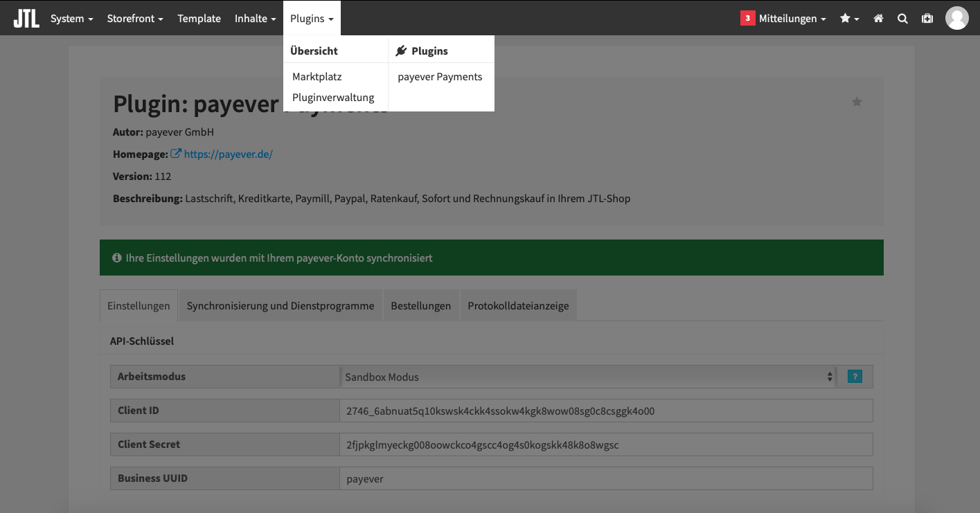The width and height of the screenshot is (980, 513).
Task: Open the Arbeitsmodus Sandbox Modus select
Action: pos(588,377)
